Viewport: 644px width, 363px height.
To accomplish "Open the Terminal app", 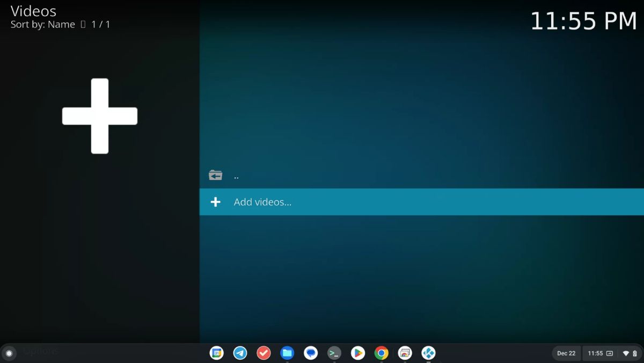I will 334,353.
